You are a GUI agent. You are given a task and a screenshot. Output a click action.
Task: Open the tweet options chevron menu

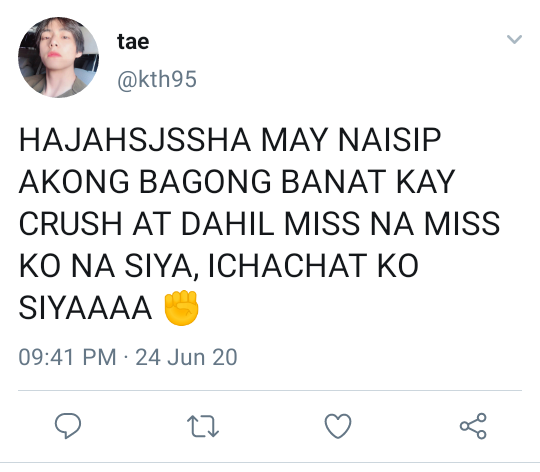click(x=515, y=39)
